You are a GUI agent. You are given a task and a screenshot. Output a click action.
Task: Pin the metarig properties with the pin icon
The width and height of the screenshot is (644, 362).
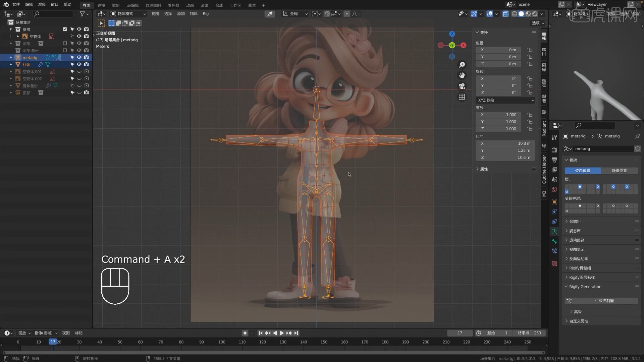click(637, 136)
